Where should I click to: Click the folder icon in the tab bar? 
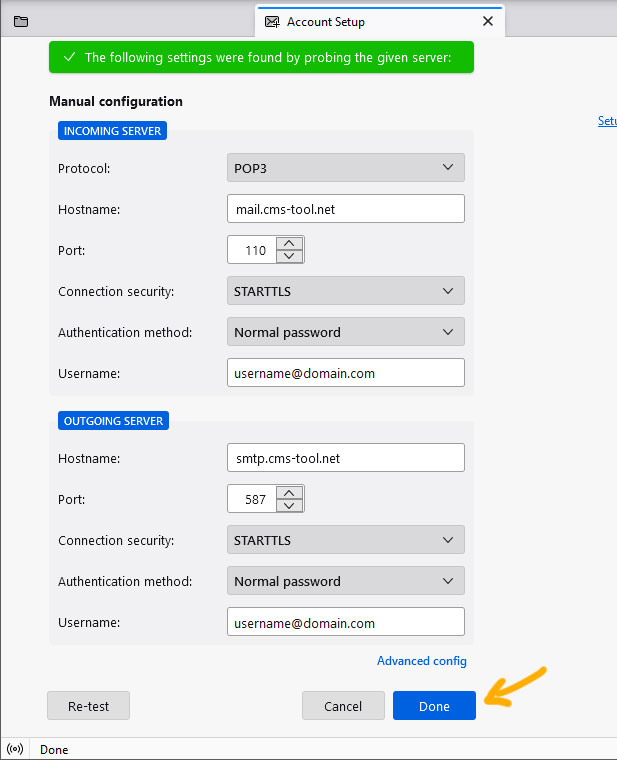pyautogui.click(x=21, y=21)
